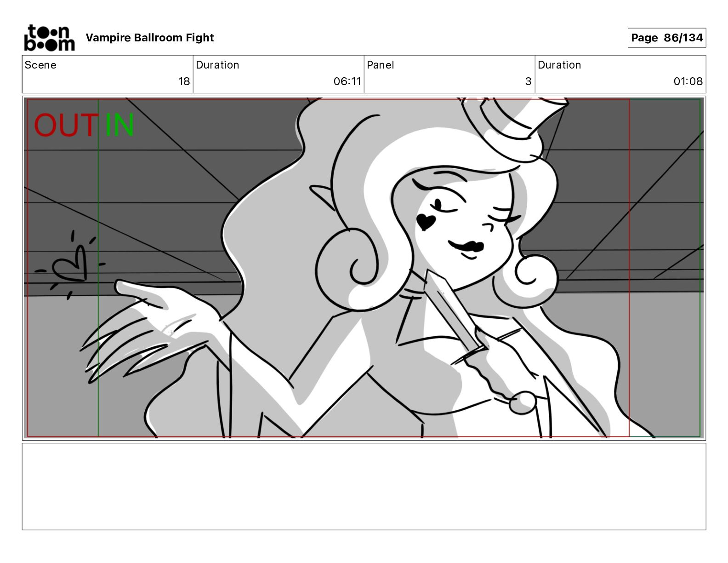Screen dimensions: 728x563
Task: Click the 'Page 86/134' page indicator
Action: coord(666,38)
